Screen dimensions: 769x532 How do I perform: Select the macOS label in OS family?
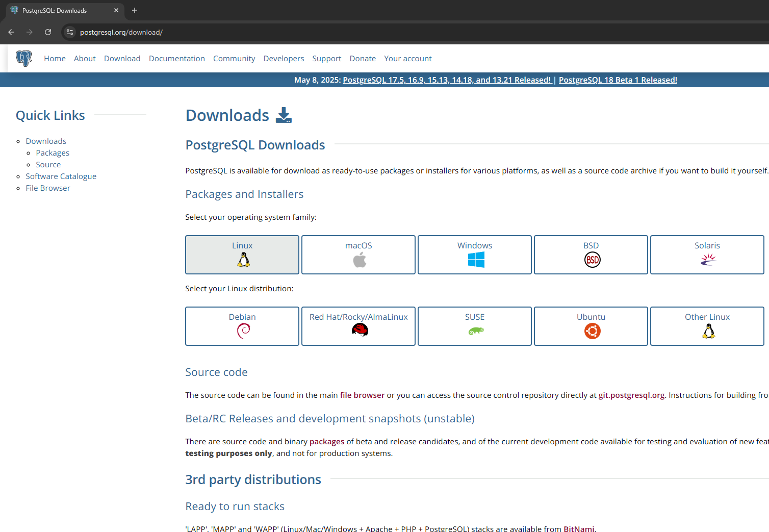pos(358,246)
